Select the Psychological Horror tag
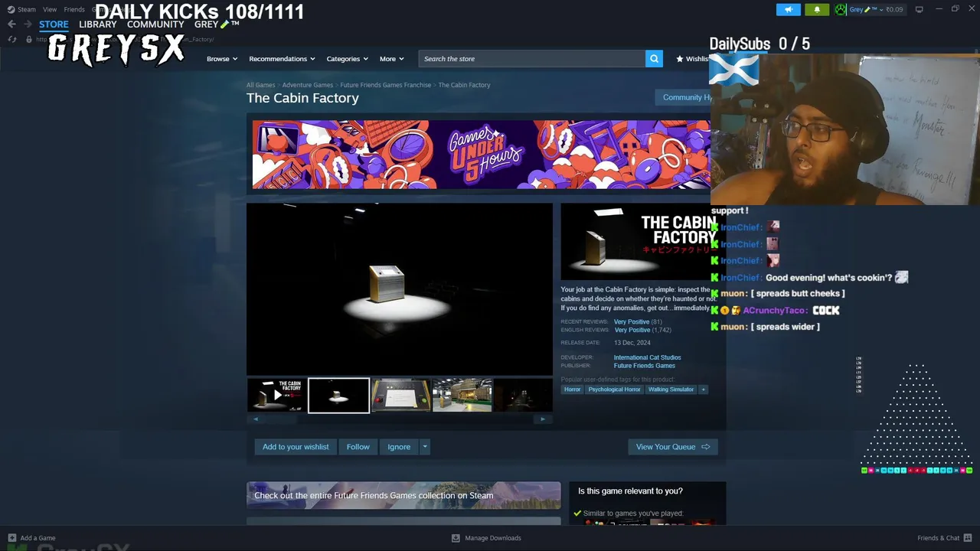The width and height of the screenshot is (980, 551). pyautogui.click(x=614, y=390)
